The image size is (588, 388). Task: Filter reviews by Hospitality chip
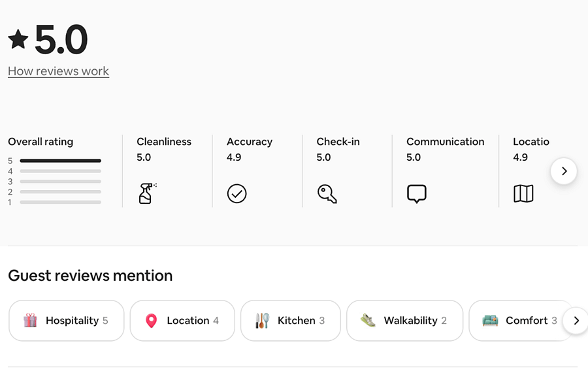67,321
